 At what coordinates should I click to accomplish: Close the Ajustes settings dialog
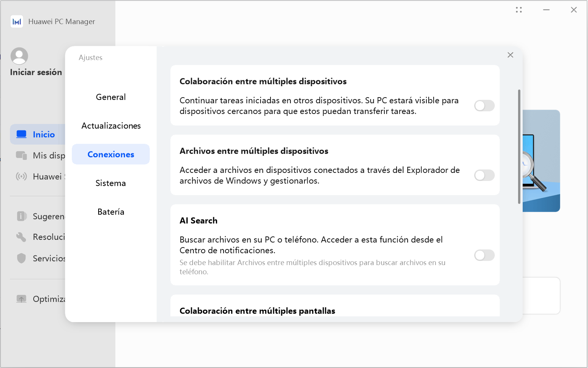click(510, 55)
